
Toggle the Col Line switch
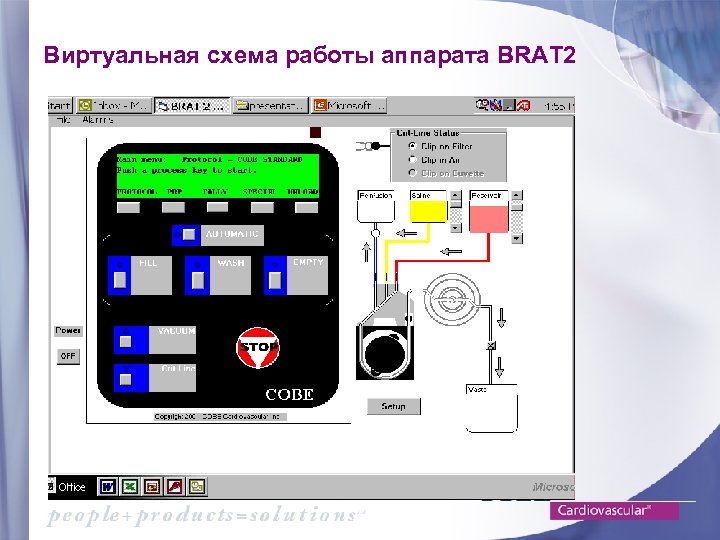point(125,379)
